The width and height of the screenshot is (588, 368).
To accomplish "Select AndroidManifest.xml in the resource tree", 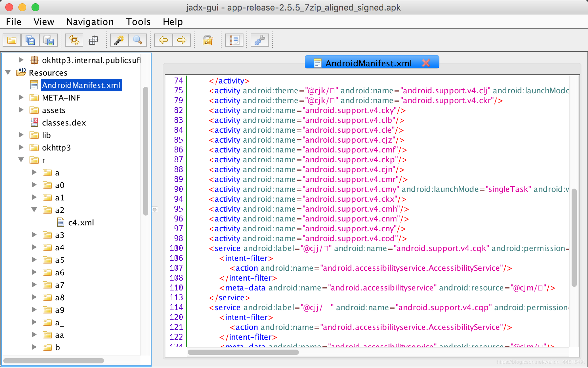I will (x=81, y=85).
